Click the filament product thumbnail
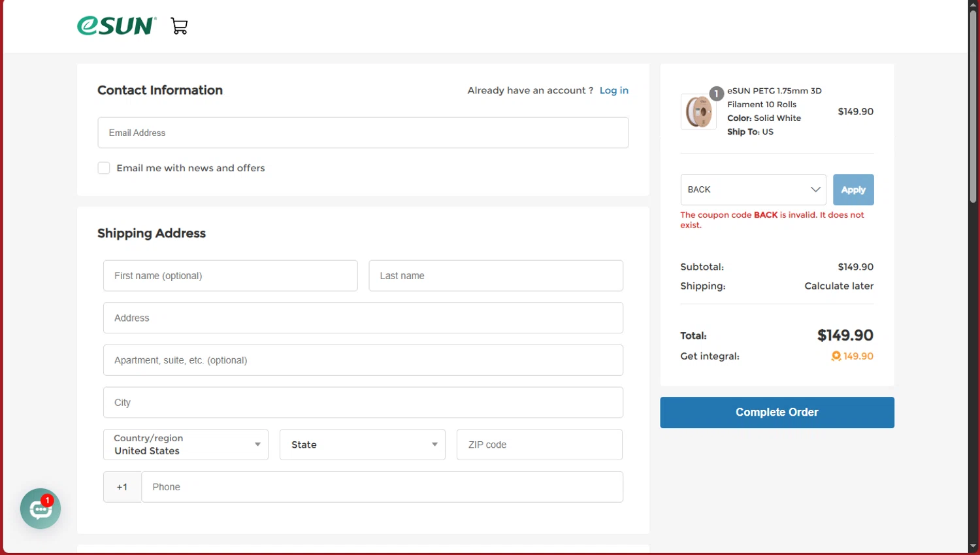This screenshot has width=980, height=555. click(x=698, y=111)
